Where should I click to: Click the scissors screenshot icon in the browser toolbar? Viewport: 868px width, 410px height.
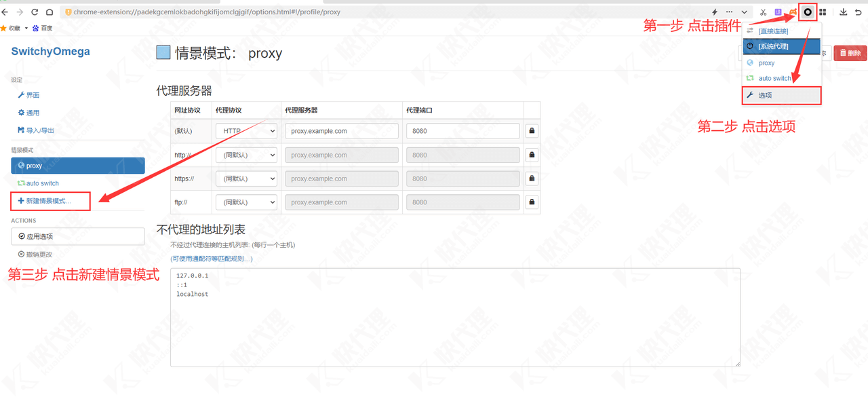click(763, 12)
